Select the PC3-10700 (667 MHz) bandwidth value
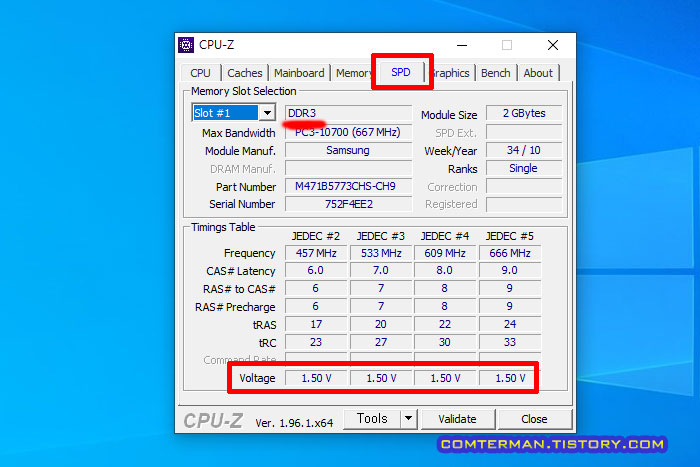 348,132
